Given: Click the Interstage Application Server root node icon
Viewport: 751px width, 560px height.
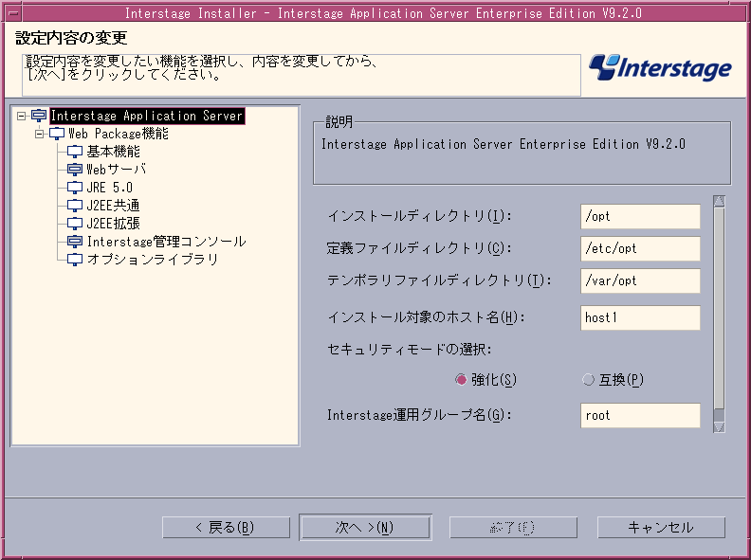Looking at the screenshot, I should (x=39, y=116).
